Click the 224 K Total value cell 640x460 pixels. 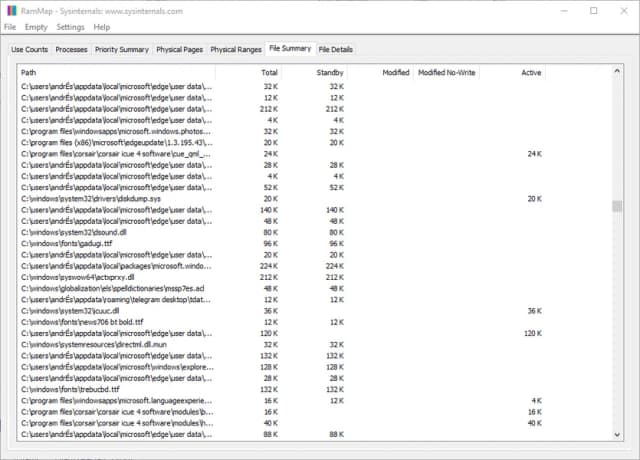click(269, 266)
